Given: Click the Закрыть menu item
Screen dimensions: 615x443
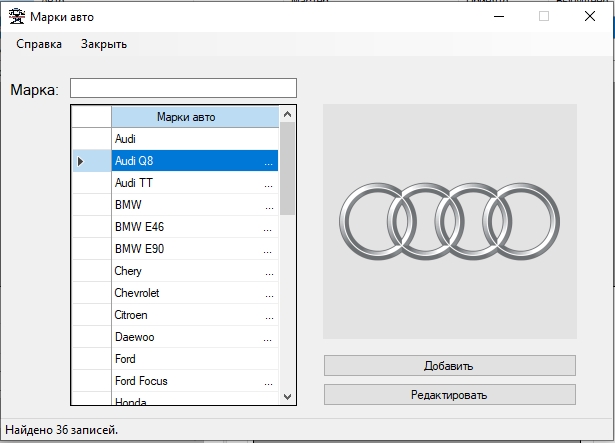Looking at the screenshot, I should pos(104,44).
